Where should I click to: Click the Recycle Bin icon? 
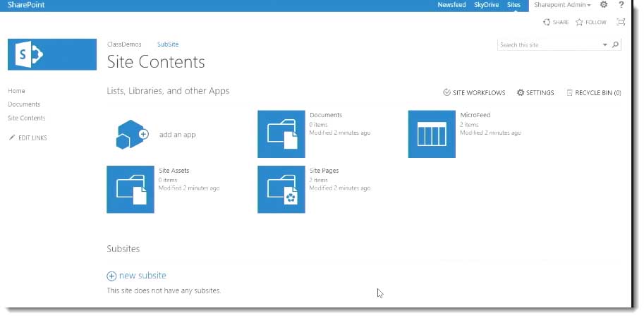tap(570, 92)
